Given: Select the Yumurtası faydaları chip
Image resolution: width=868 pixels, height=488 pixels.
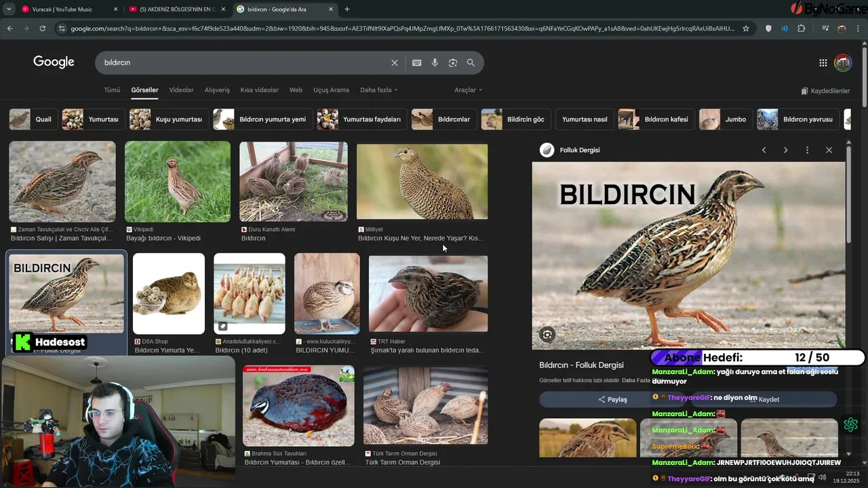Looking at the screenshot, I should [361, 119].
